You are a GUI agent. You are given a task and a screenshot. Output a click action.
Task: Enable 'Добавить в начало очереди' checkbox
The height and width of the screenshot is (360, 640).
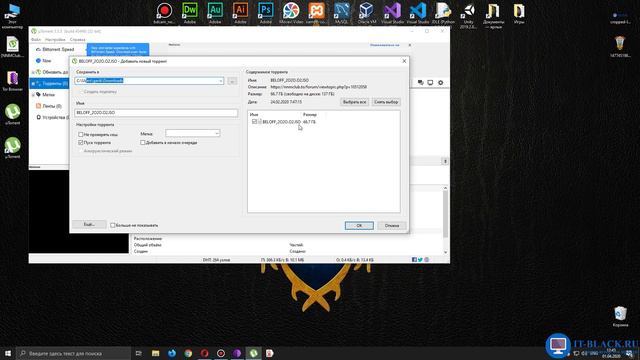[142, 142]
